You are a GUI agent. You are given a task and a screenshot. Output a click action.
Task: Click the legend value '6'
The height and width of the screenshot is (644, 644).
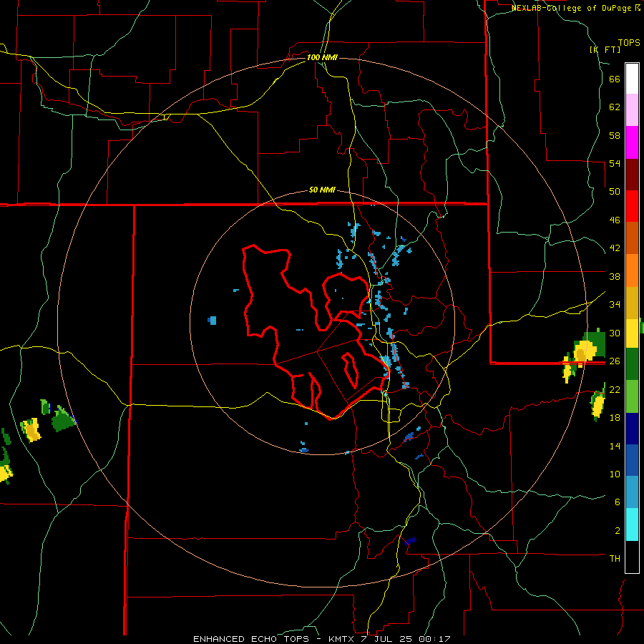[618, 502]
